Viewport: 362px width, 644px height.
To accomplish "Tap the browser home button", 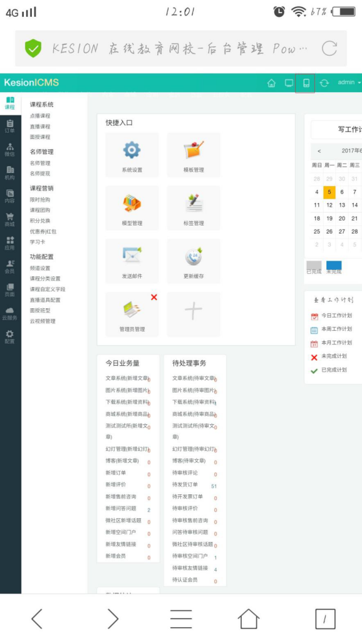I will tap(249, 618).
